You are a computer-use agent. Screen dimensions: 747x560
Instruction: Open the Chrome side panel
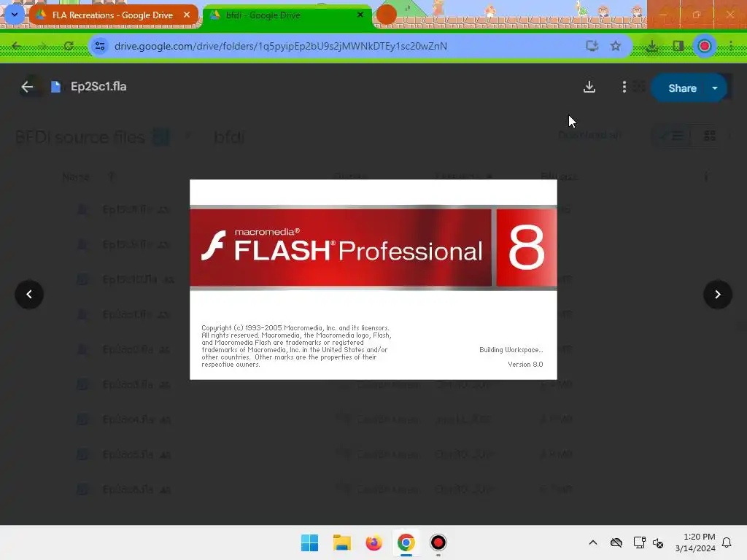(x=678, y=46)
